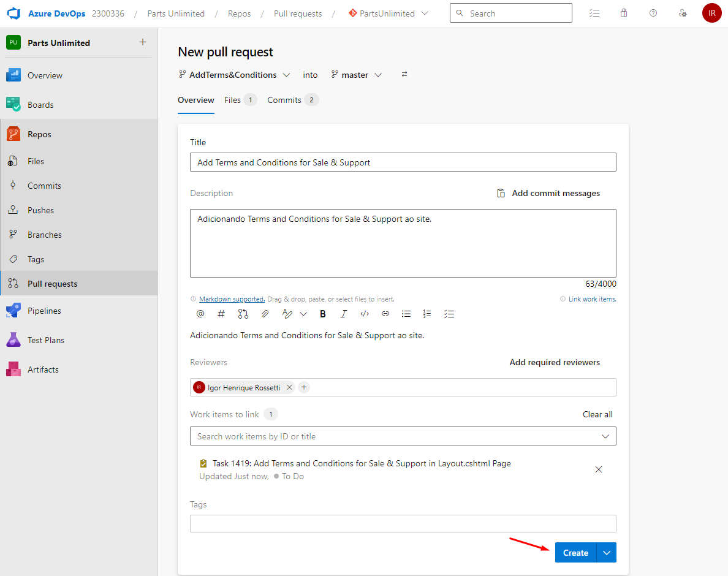The width and height of the screenshot is (728, 576).
Task: Go to Parts Unlimited breadcrumb
Action: 176,13
